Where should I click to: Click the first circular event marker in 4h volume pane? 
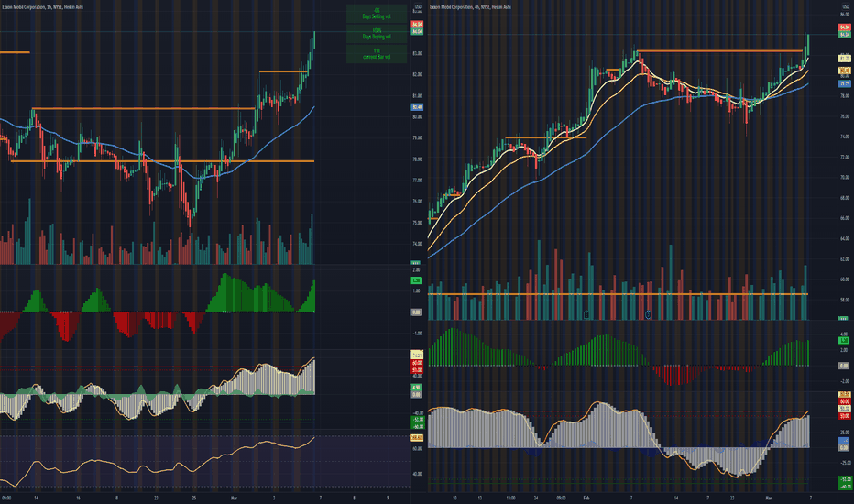click(x=586, y=314)
